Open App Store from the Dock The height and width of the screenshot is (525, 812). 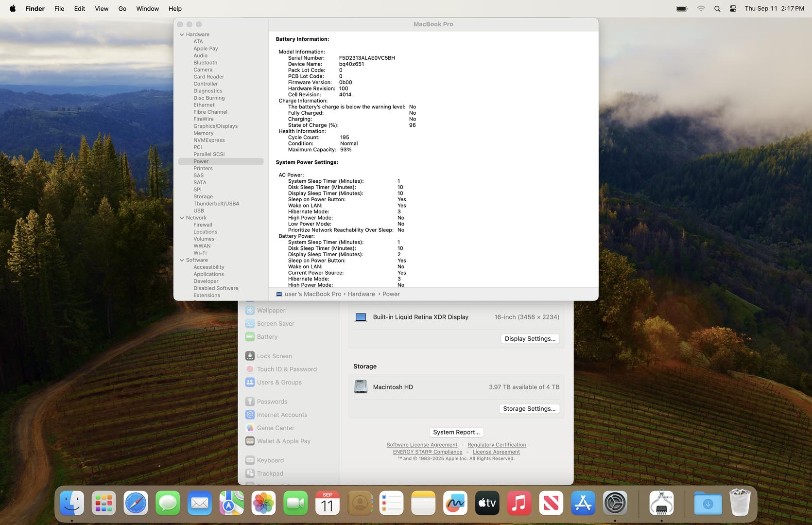click(x=583, y=503)
